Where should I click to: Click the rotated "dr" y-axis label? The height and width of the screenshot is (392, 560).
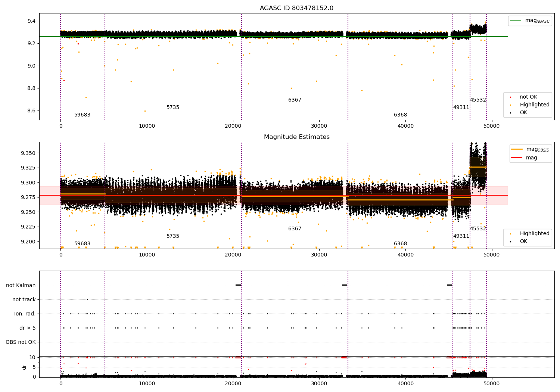click(24, 367)
